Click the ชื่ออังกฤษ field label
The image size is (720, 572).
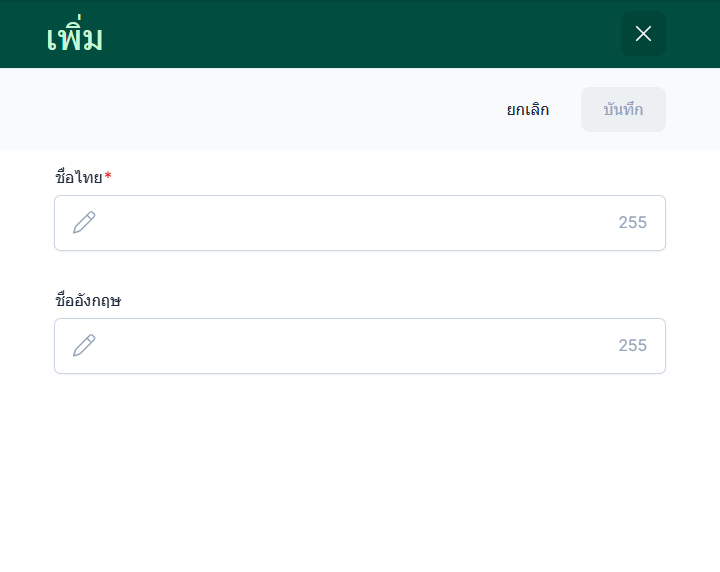click(88, 301)
